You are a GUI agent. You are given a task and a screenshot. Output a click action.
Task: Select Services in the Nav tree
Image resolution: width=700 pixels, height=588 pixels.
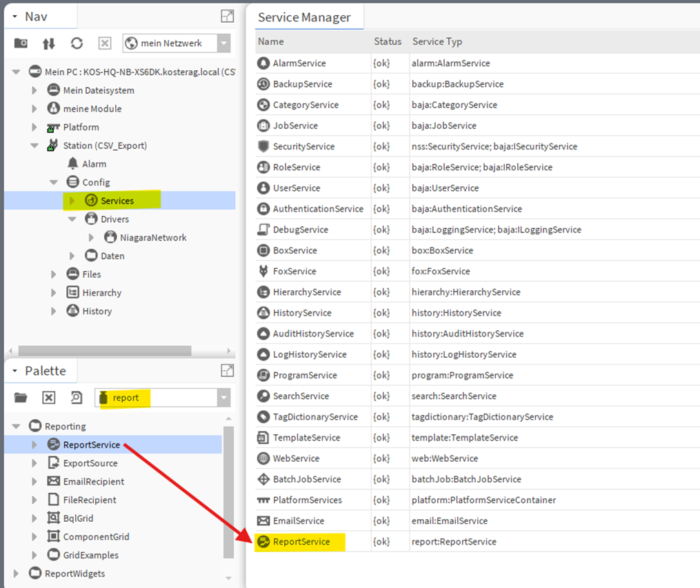pyautogui.click(x=117, y=201)
